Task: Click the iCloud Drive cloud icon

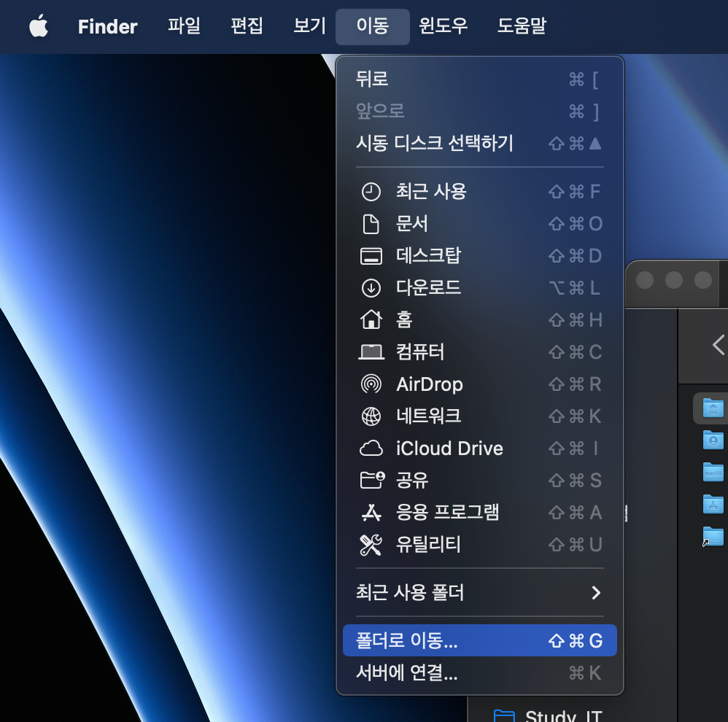Action: click(371, 449)
